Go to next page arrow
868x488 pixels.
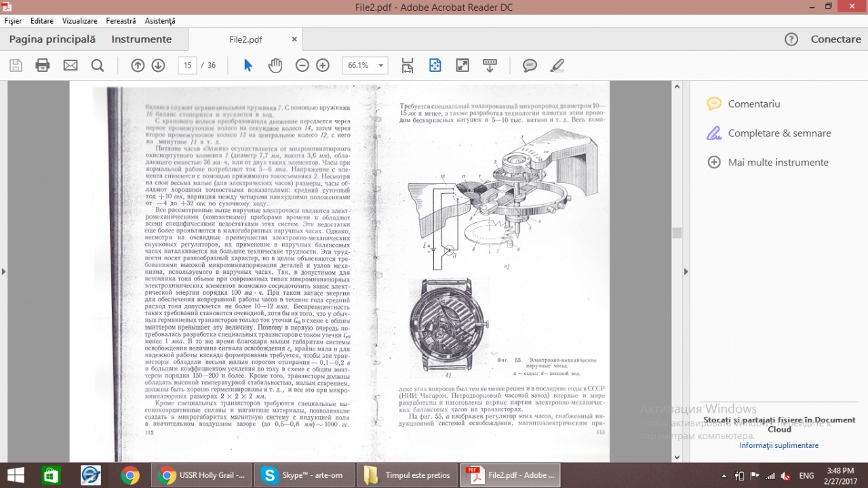click(x=158, y=65)
